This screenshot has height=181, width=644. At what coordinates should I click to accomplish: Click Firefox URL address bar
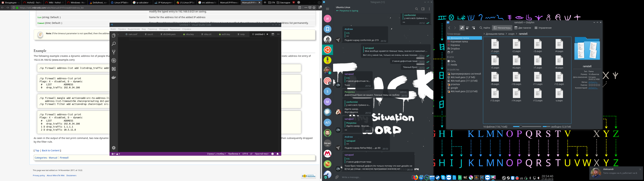[157, 8]
